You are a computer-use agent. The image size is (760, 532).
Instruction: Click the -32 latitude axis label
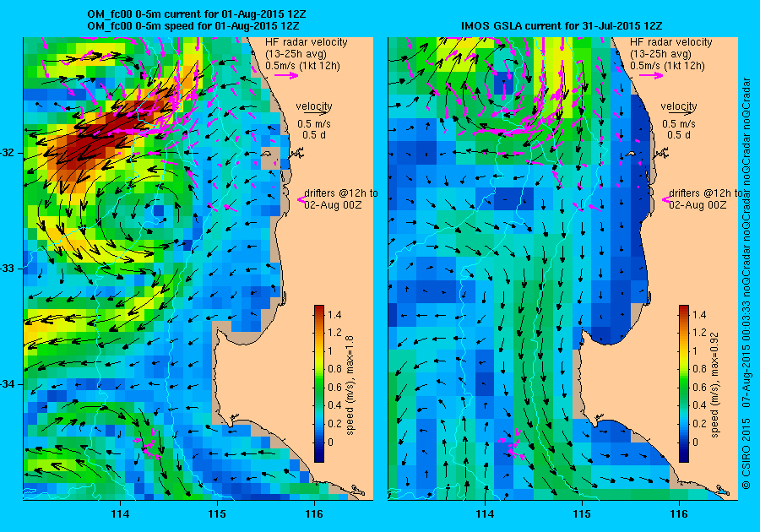(x=8, y=153)
